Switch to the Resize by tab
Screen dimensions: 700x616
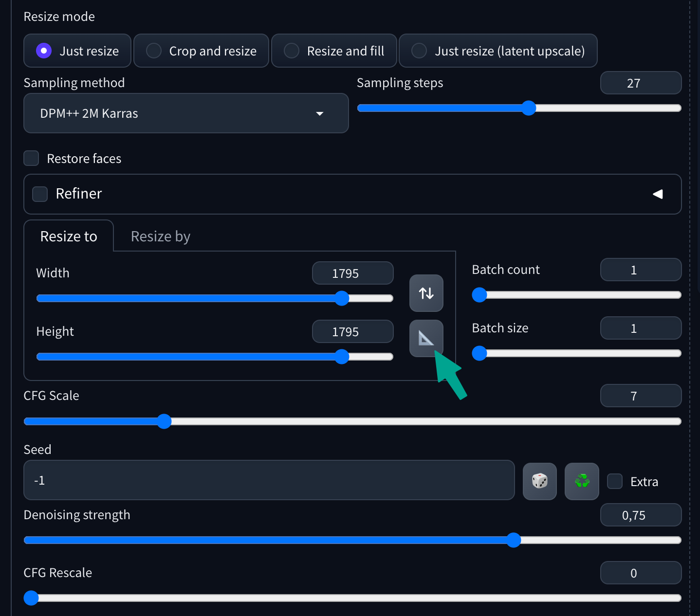[161, 236]
